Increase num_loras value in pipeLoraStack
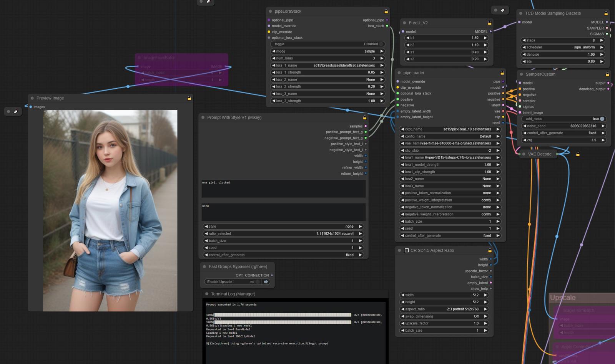615x364 pixels. 382,58
